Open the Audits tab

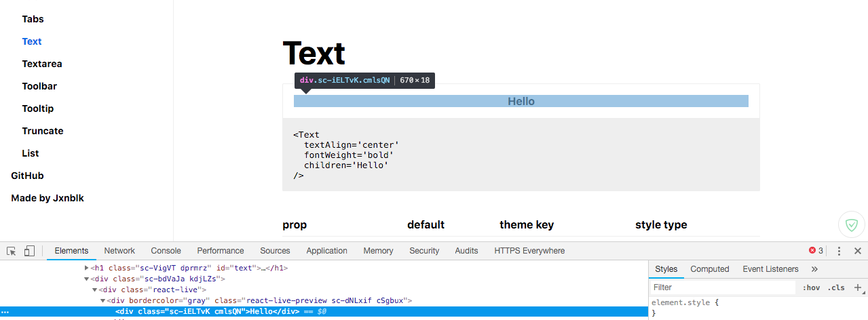pos(466,251)
